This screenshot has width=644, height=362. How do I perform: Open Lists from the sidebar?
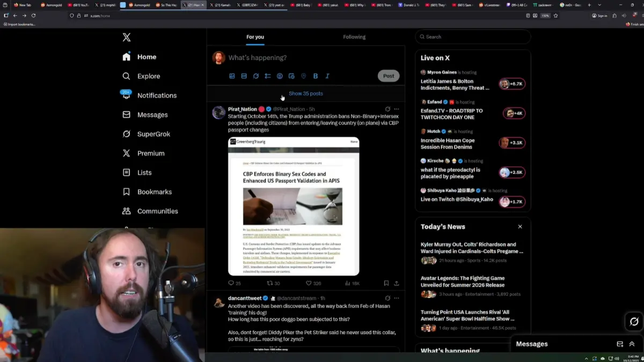(137, 173)
